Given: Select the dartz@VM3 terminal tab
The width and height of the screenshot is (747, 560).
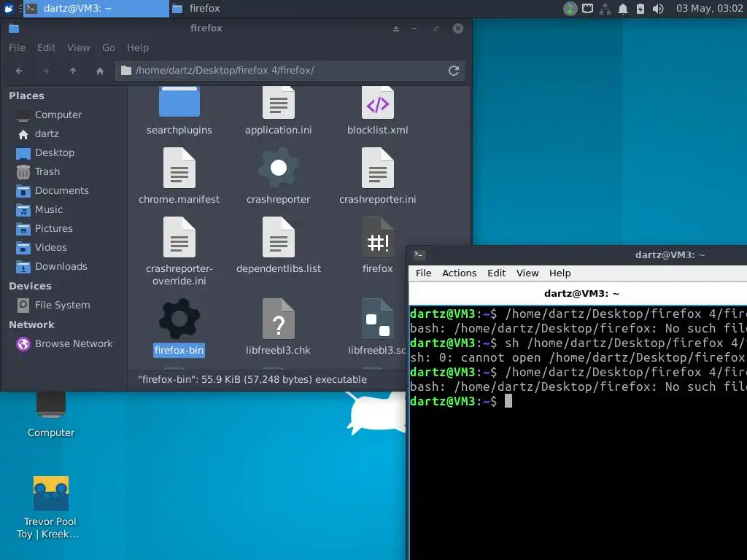Looking at the screenshot, I should pos(581,294).
